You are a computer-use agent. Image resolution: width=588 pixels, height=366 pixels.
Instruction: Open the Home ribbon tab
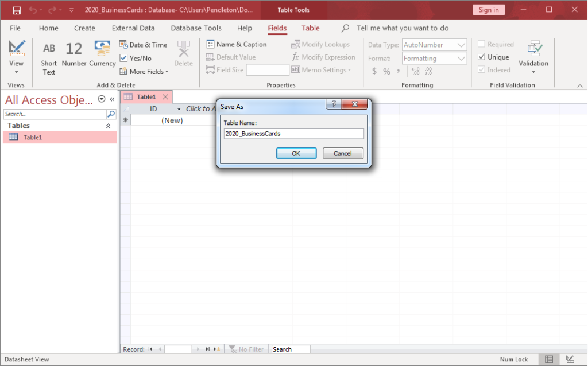tap(48, 28)
